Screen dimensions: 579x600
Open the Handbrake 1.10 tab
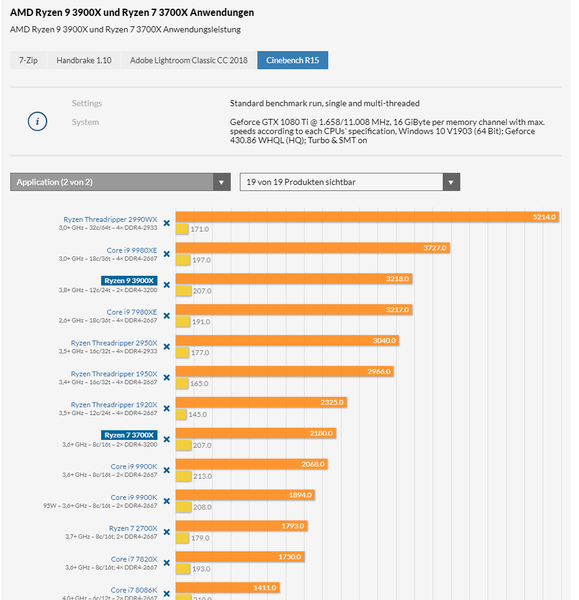tap(84, 60)
